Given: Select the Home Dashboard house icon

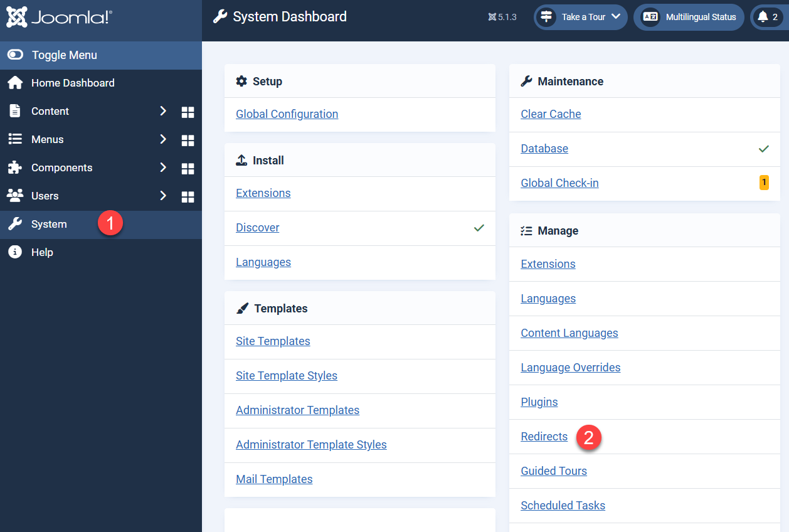Looking at the screenshot, I should [14, 83].
